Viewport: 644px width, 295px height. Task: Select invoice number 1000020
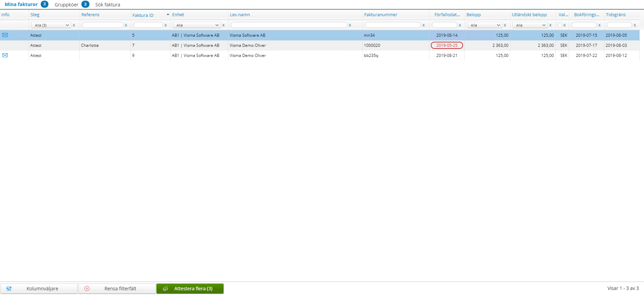coord(372,45)
